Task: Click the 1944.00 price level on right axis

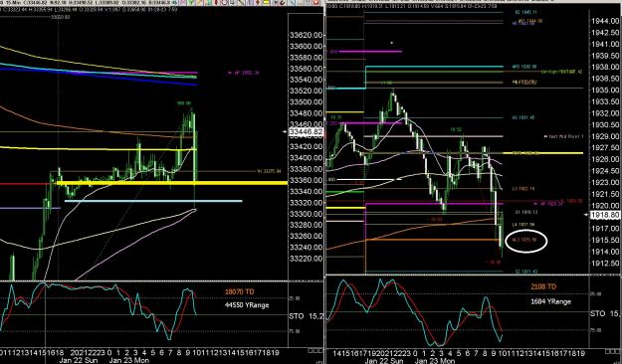Action: pos(605,21)
